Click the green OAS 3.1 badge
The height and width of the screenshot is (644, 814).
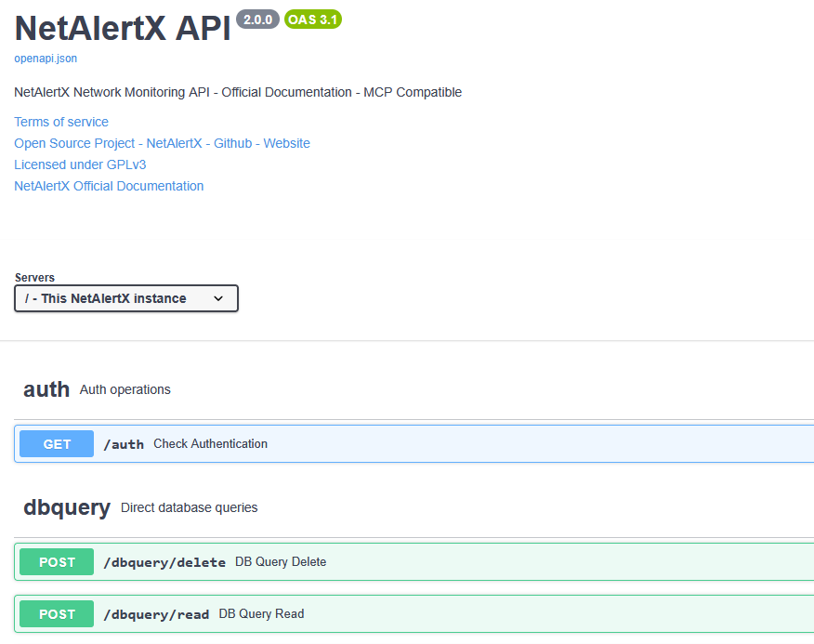(312, 19)
